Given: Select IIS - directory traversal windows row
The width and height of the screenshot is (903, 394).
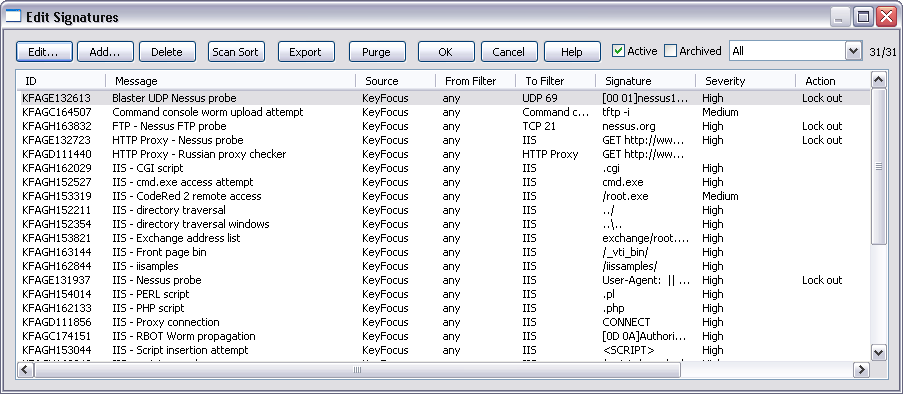Looking at the screenshot, I should [x=443, y=224].
